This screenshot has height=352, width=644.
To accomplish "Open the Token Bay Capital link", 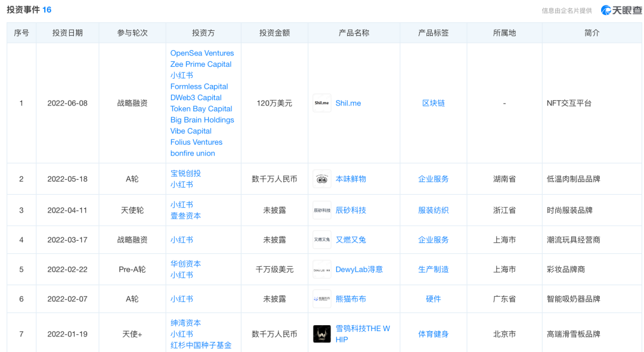I will click(x=202, y=108).
